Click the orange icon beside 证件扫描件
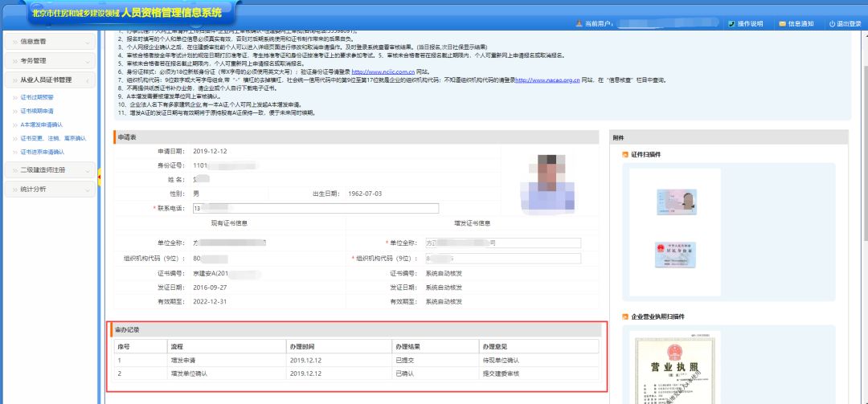Screen dimensions: 868x404 pos(624,154)
